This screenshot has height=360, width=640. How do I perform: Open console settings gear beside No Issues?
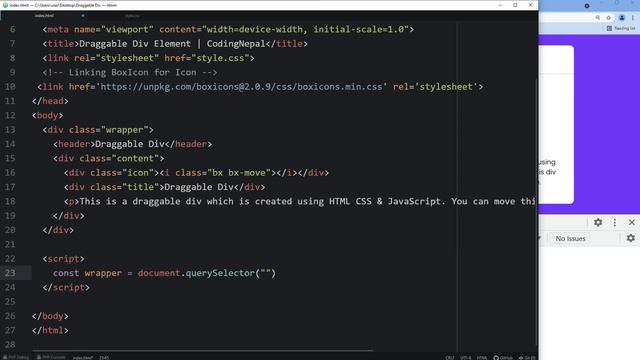(631, 238)
